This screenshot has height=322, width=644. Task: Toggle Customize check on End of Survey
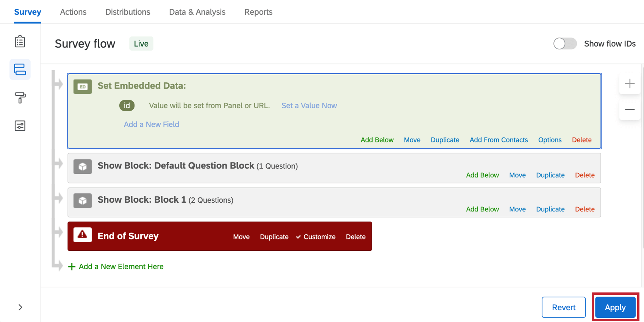316,237
